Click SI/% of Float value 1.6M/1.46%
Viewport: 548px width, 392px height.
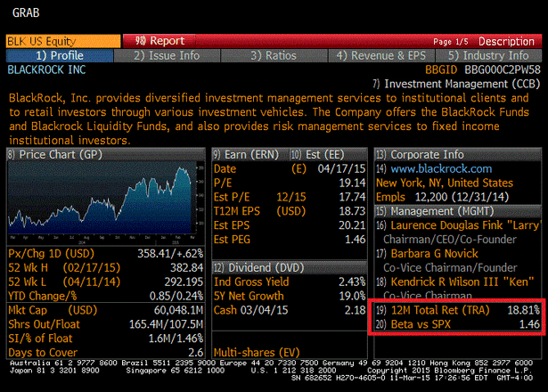click(176, 339)
